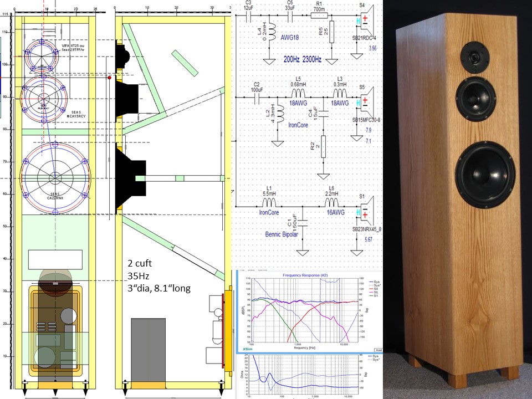Click the ground symbol below resistor R2
This screenshot has width=532, height=399.
[x=323, y=176]
